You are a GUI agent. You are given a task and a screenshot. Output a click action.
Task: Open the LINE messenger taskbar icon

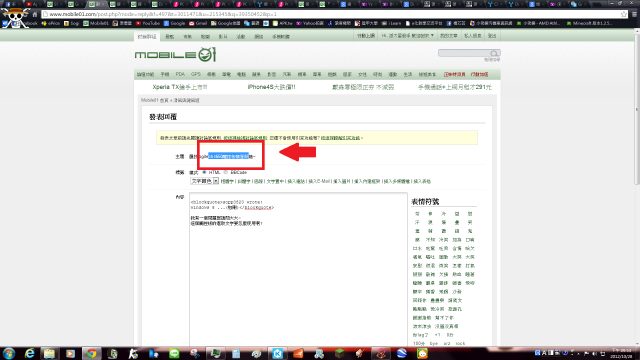174,353
